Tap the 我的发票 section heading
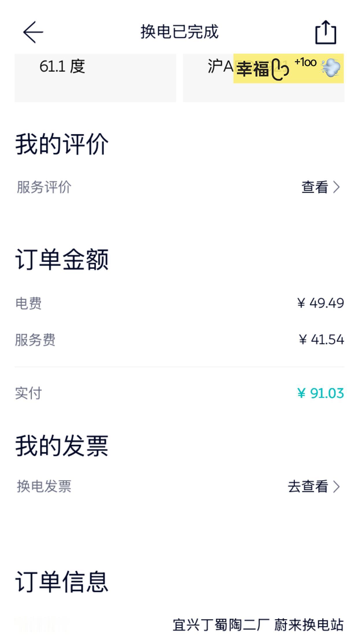 [x=62, y=446]
